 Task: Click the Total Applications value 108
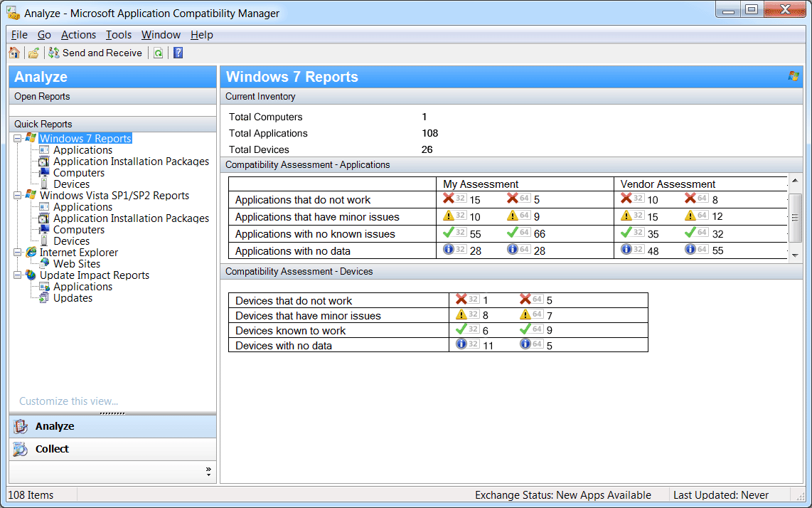430,133
